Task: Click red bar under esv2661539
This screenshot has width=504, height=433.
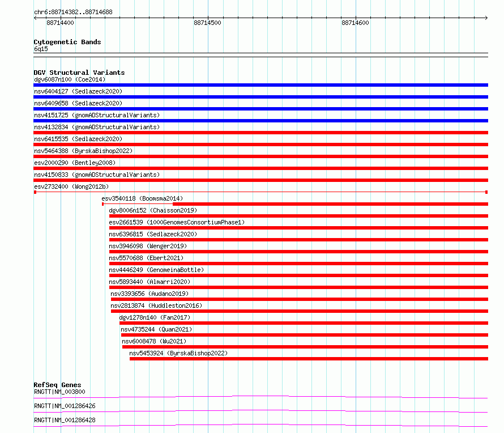Action: pyautogui.click(x=298, y=228)
